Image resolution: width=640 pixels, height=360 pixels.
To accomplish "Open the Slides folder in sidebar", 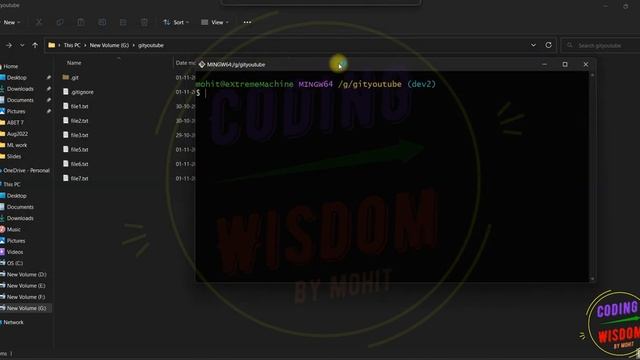I will pyautogui.click(x=13, y=156).
